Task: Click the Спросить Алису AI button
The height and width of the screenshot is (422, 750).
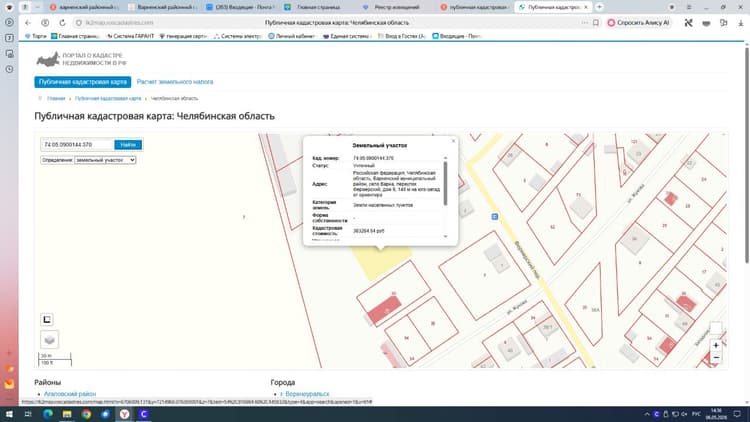Action: (x=639, y=22)
